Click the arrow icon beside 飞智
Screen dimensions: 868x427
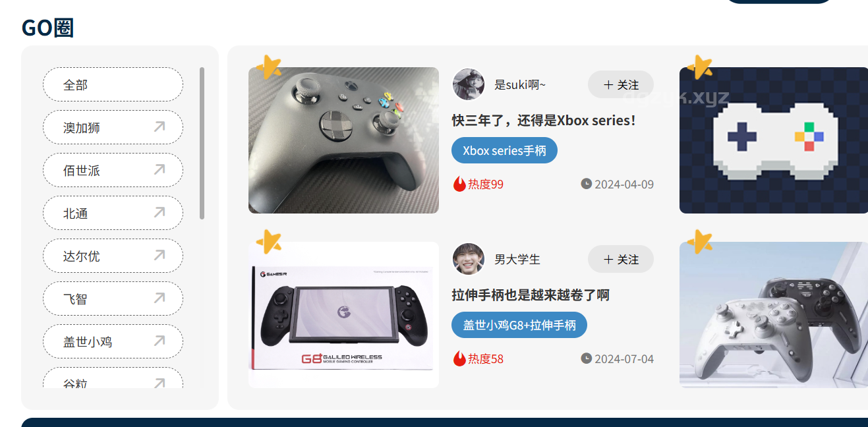click(159, 299)
